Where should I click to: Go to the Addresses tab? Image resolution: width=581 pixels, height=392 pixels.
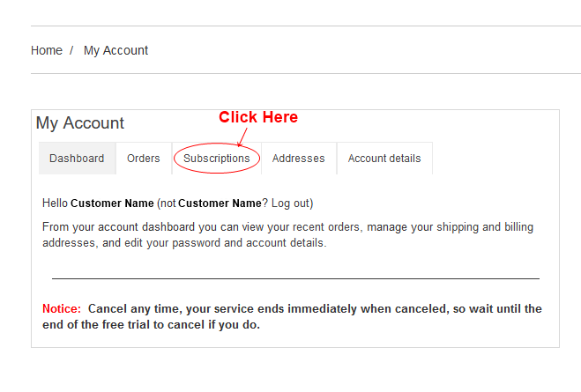click(299, 159)
